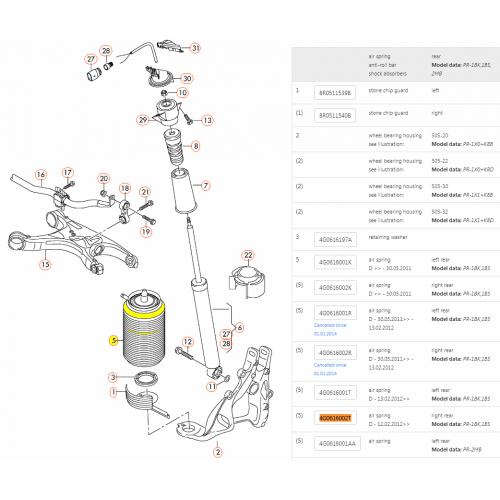Open part number 4G0616197A
The image size is (500, 500).
335,240
